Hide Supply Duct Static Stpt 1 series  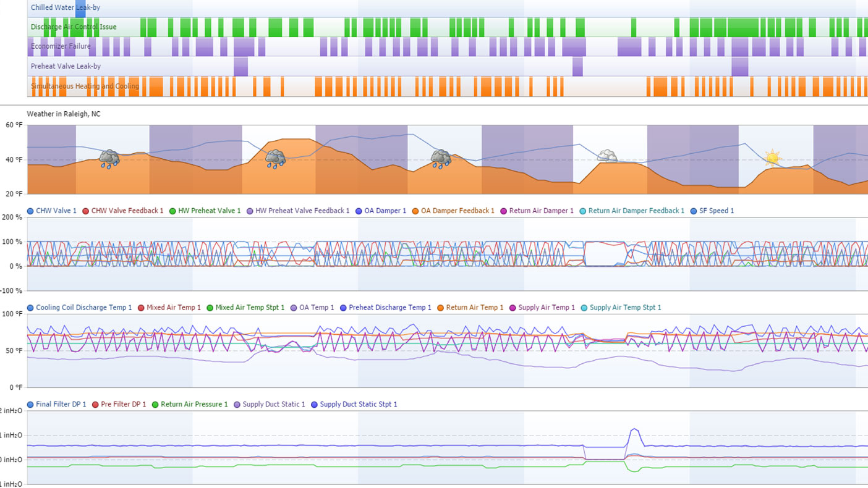pyautogui.click(x=354, y=405)
